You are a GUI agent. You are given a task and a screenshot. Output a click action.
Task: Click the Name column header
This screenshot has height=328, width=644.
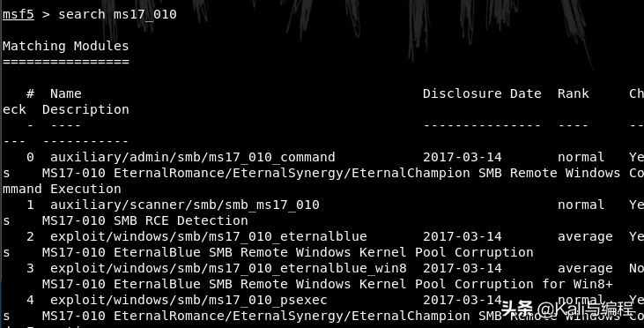(x=66, y=93)
